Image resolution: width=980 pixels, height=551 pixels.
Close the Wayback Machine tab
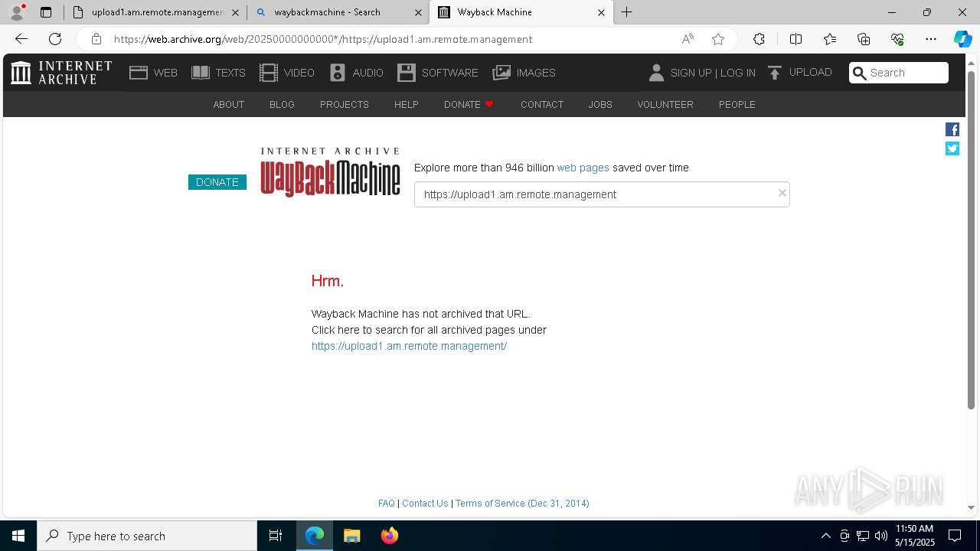(x=601, y=12)
